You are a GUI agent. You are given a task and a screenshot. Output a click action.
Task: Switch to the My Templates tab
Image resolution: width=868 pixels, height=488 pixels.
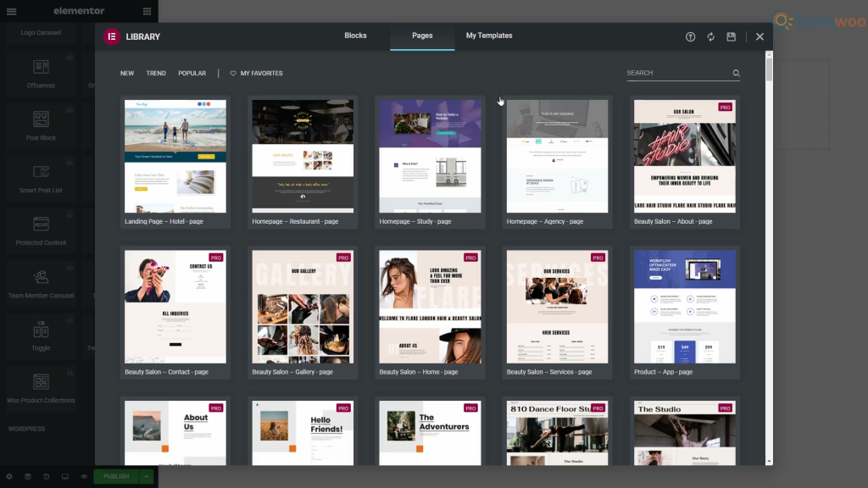coord(489,36)
